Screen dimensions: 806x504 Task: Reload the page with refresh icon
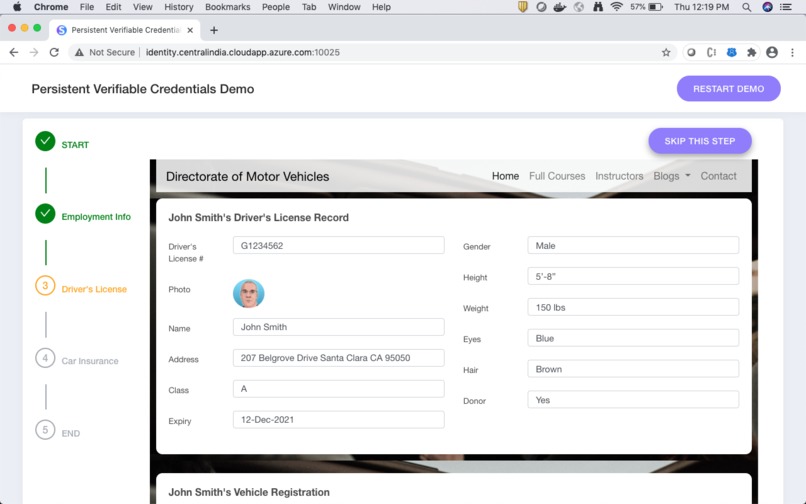point(54,52)
